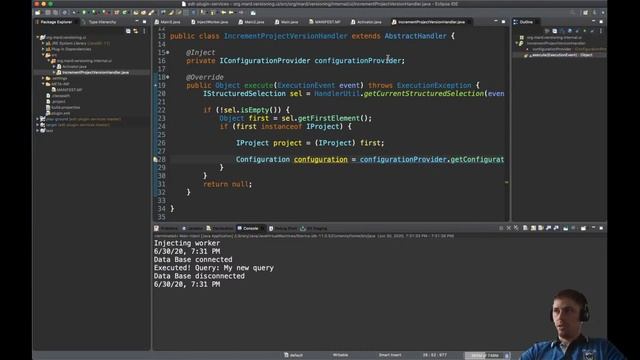Collapse the internal.ui package under src
Image resolution: width=640 pixels, height=360 pixels.
click(x=49, y=60)
